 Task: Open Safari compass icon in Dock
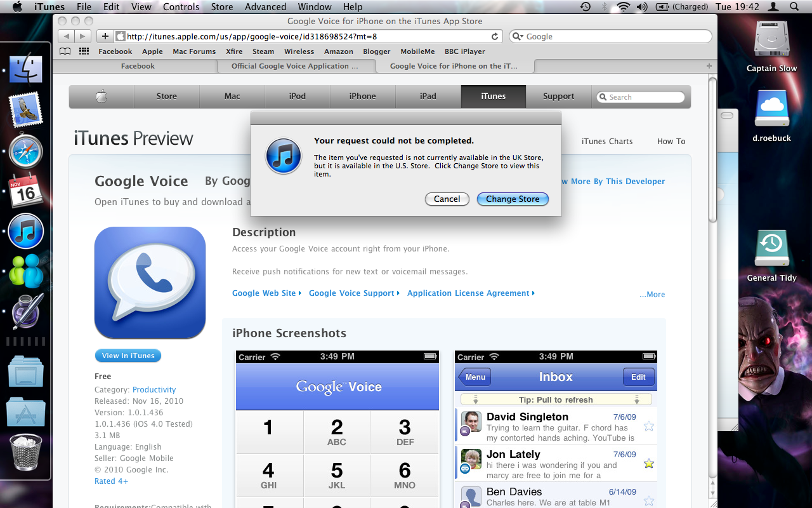26,151
